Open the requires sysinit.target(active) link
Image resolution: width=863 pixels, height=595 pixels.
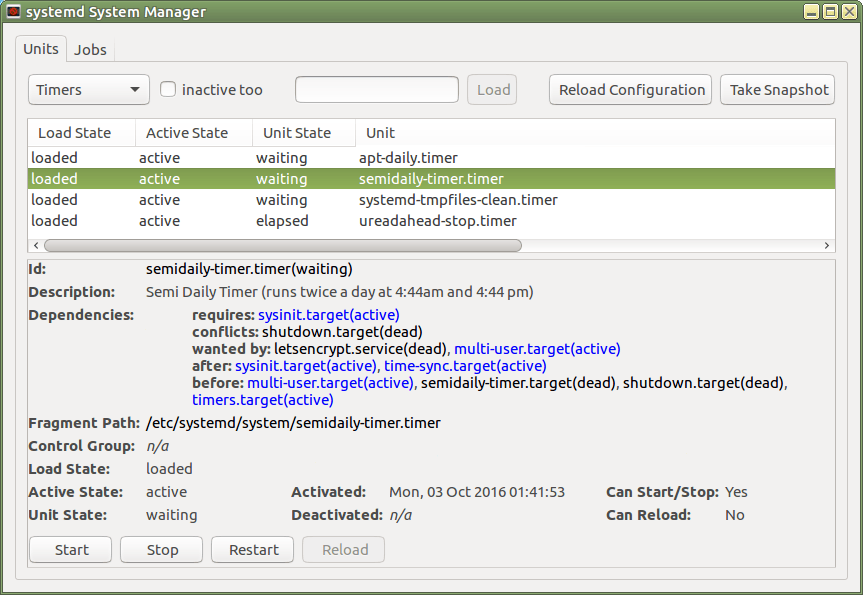329,315
